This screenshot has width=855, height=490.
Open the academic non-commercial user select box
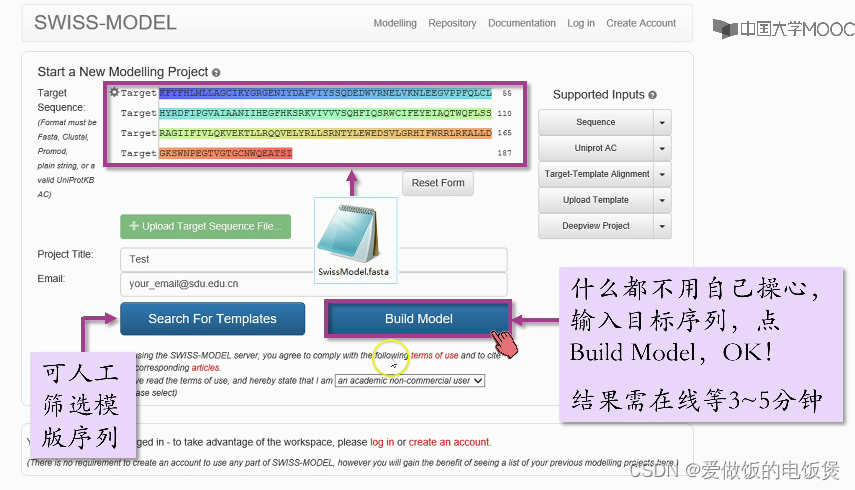410,380
